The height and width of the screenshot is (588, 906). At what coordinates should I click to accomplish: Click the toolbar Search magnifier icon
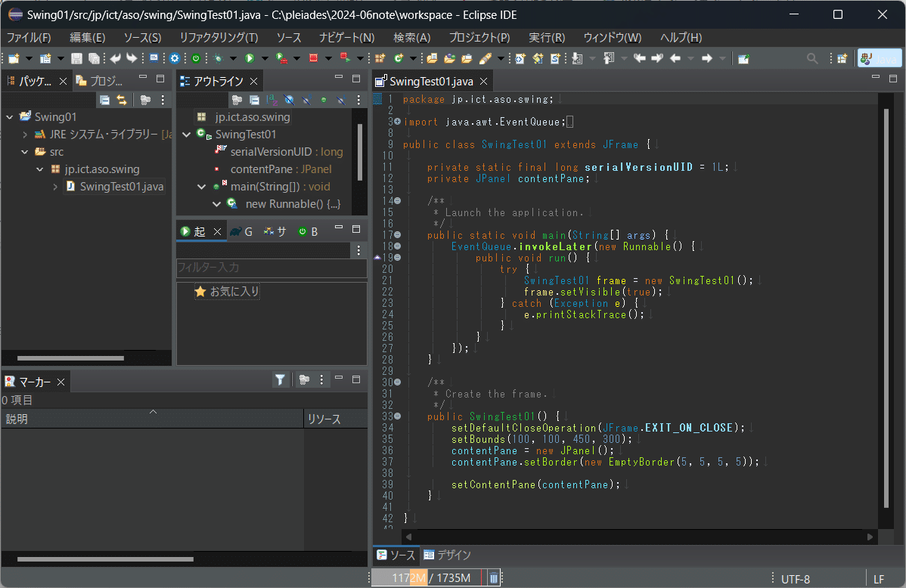pyautogui.click(x=812, y=58)
